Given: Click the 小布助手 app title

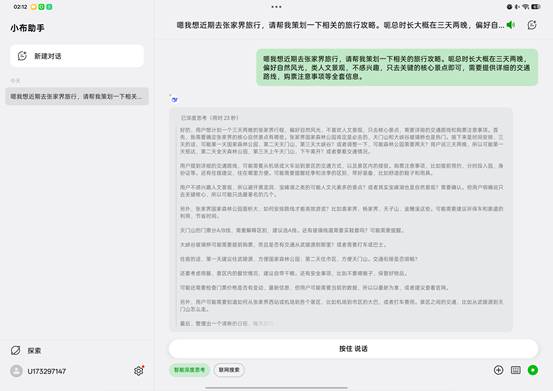Looking at the screenshot, I should click(27, 28).
